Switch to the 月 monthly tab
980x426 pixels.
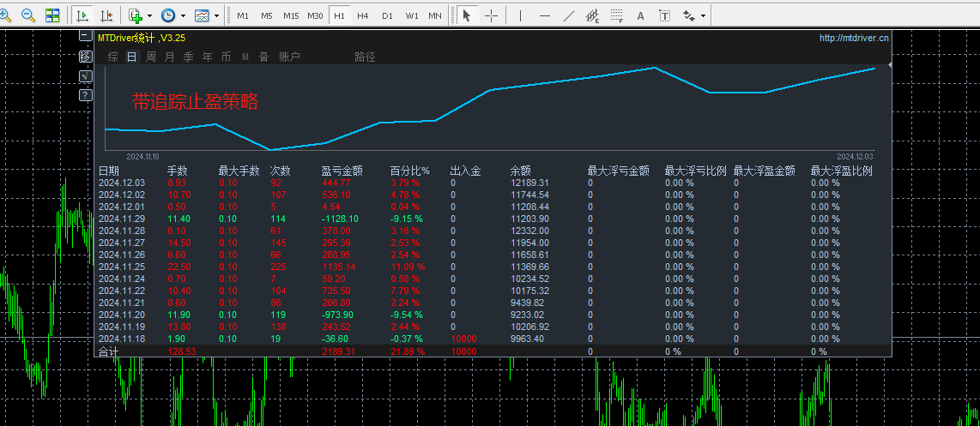pos(169,57)
